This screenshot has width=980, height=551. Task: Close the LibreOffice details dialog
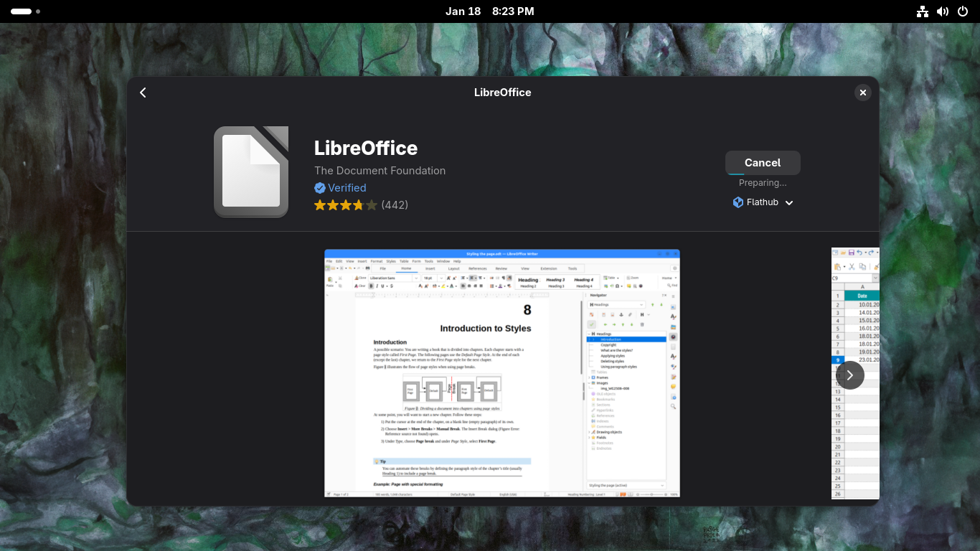[x=863, y=93]
